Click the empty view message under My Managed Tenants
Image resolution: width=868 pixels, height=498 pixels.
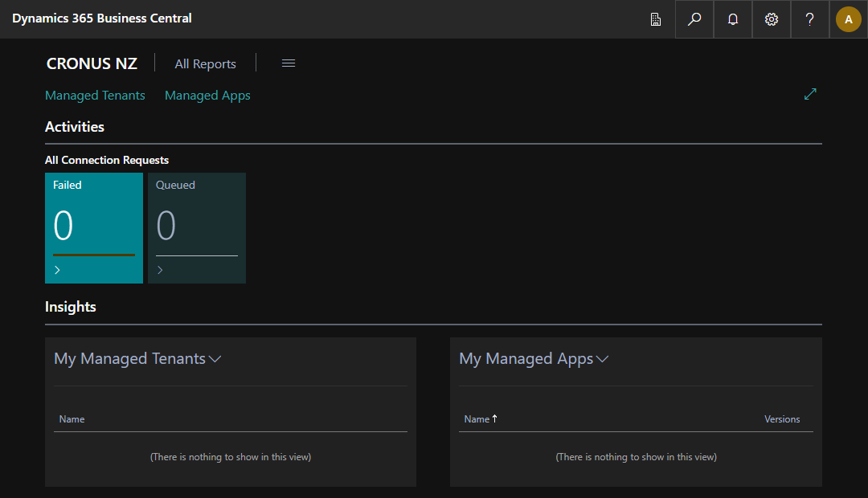click(231, 457)
